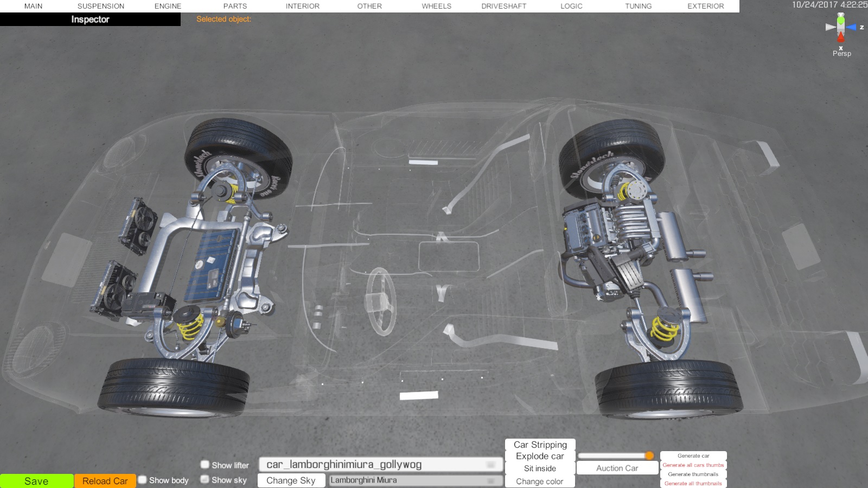
Task: Expand the Lamborghini Miura dropdown
Action: tap(416, 480)
